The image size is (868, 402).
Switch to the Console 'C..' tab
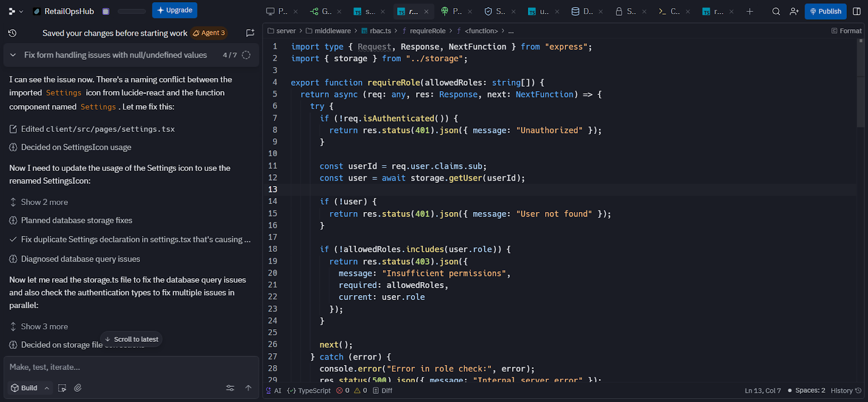click(668, 11)
